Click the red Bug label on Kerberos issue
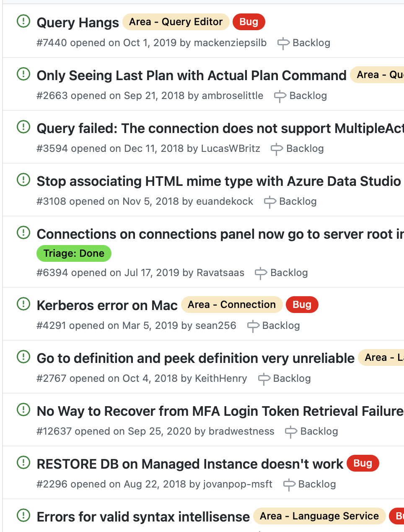404x532 pixels. click(302, 305)
